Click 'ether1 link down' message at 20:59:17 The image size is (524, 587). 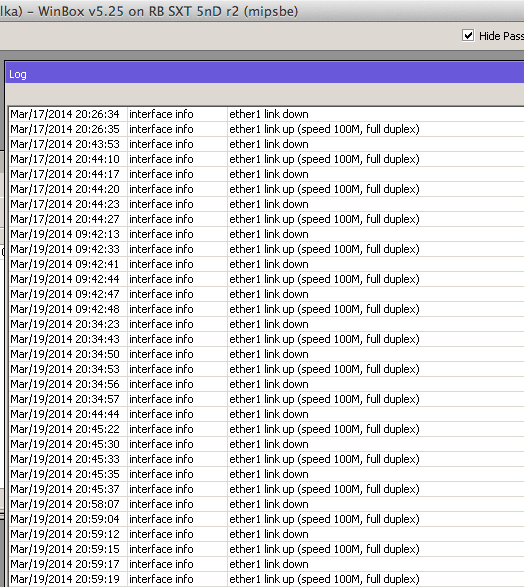point(269,564)
